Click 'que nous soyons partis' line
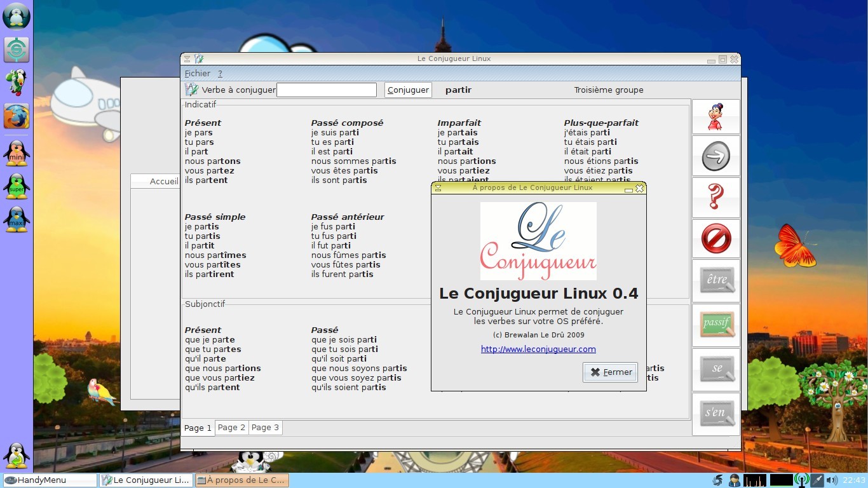Image resolution: width=868 pixels, height=488 pixels. pyautogui.click(x=359, y=368)
